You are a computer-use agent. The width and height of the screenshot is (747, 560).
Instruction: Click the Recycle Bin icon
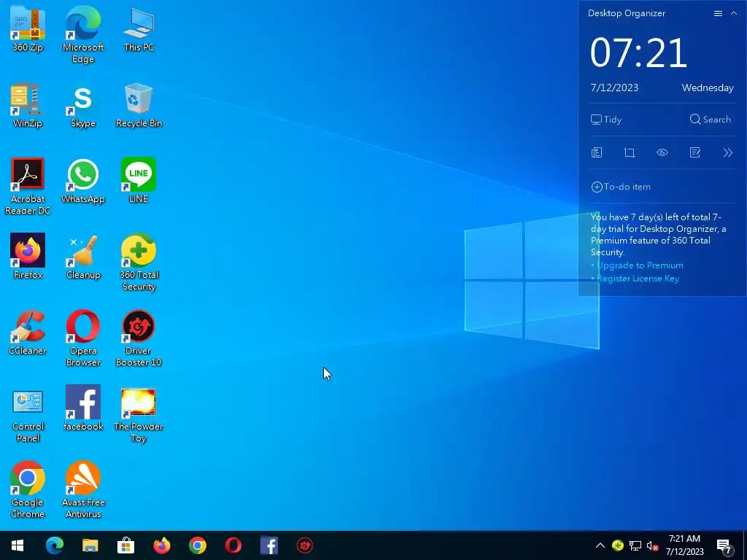click(139, 105)
